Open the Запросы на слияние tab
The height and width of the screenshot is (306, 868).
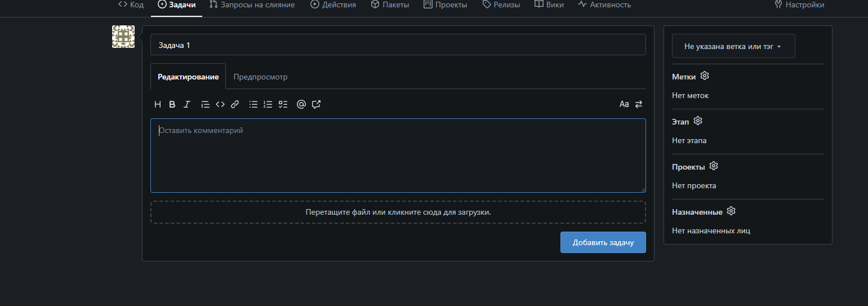252,5
